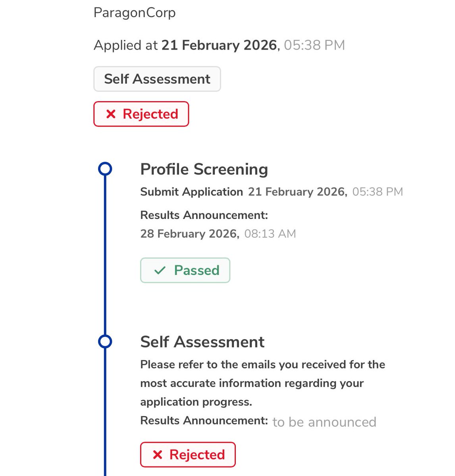Click the blue vertical timeline line between stages

(105, 254)
